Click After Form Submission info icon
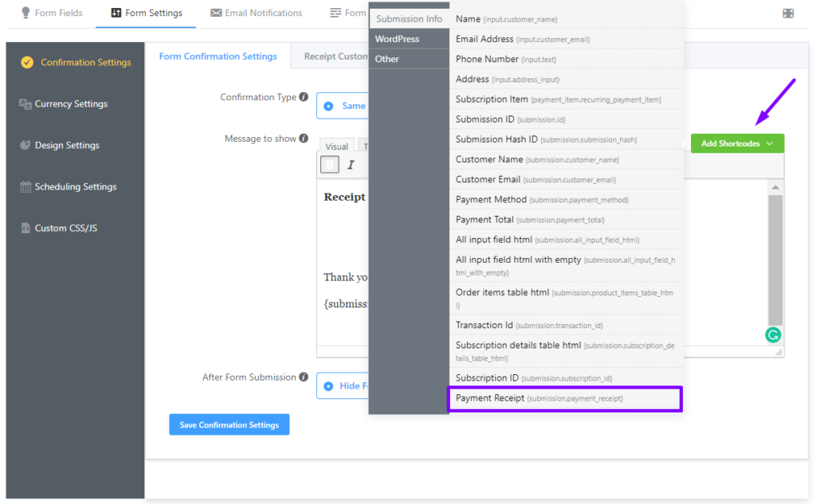The width and height of the screenshot is (816, 504). click(x=304, y=377)
